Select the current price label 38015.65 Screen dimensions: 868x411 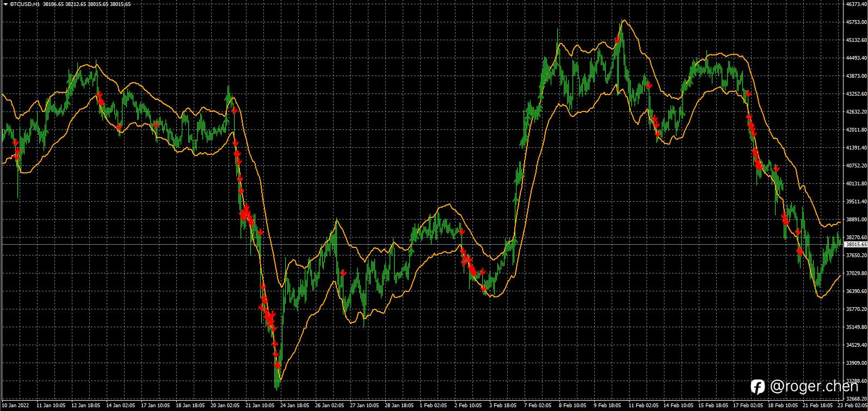855,245
